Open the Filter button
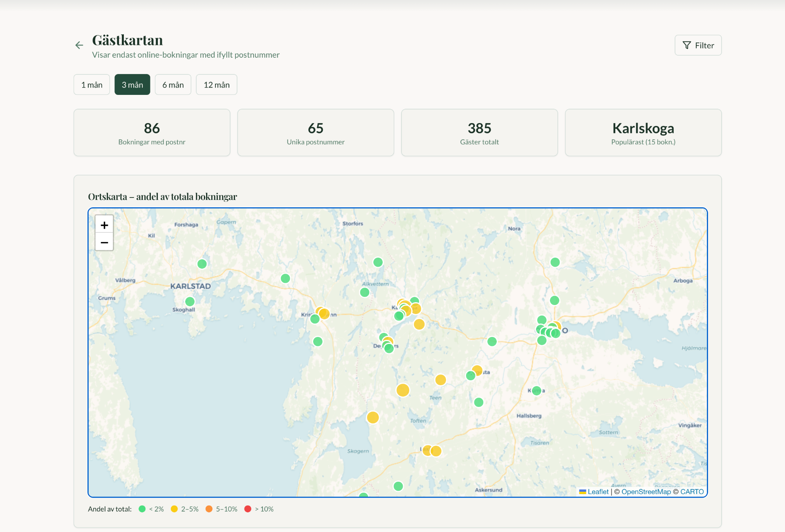 698,45
